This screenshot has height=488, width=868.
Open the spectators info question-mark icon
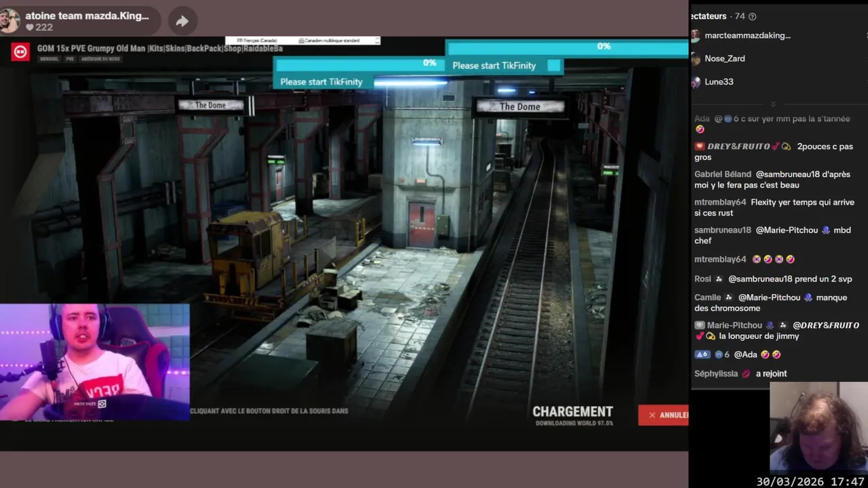pos(752,16)
